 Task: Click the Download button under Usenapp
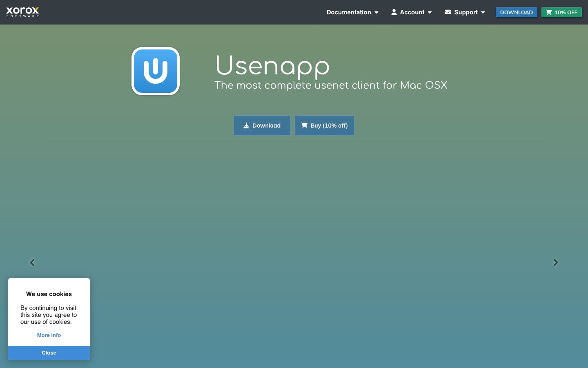[x=262, y=126]
